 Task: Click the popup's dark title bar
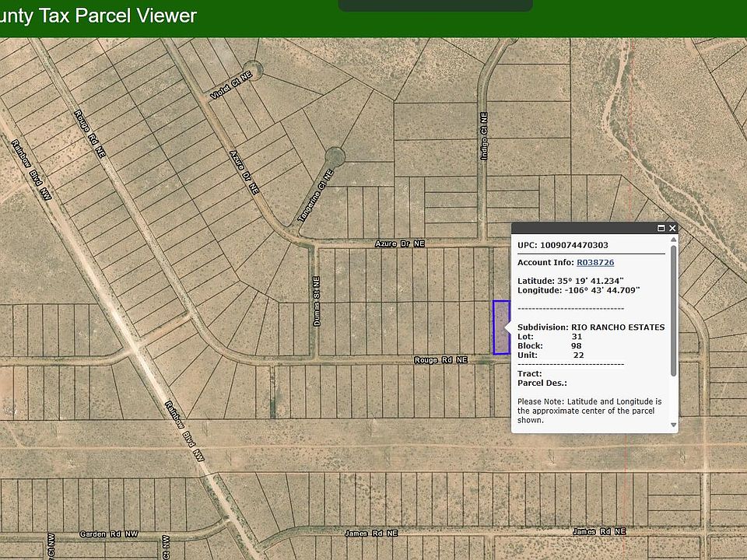(584, 228)
